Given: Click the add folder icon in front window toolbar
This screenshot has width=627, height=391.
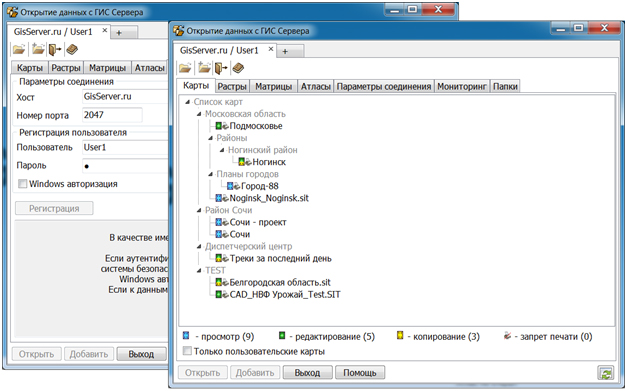Looking at the screenshot, I should point(204,68).
